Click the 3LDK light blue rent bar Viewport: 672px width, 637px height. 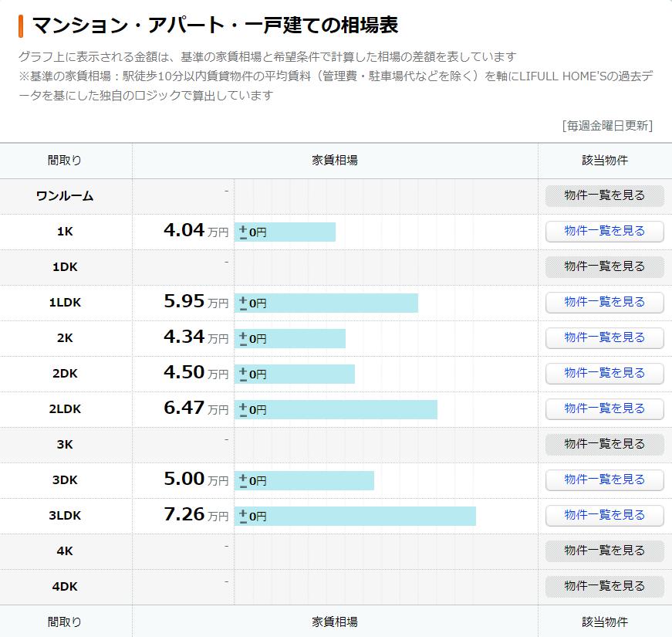tap(370, 516)
